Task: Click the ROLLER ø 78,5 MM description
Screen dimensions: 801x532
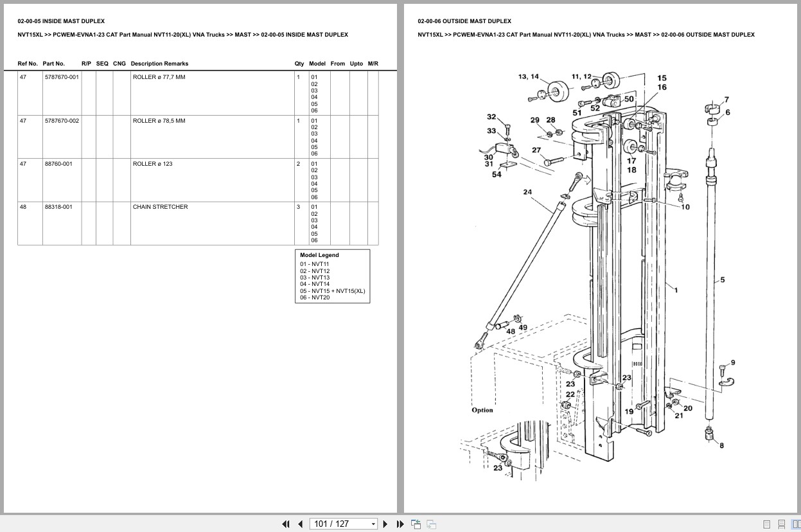Action: (159, 121)
